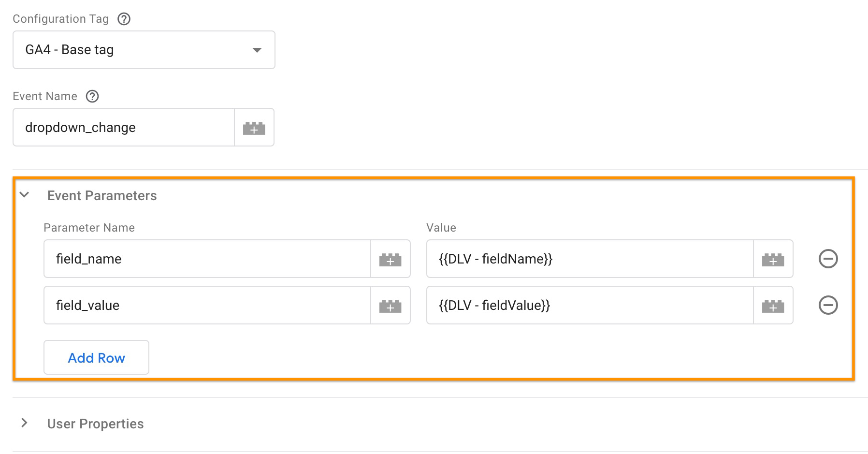Image resolution: width=868 pixels, height=454 pixels.
Task: Click the Configuration Tag help icon
Action: tap(124, 18)
